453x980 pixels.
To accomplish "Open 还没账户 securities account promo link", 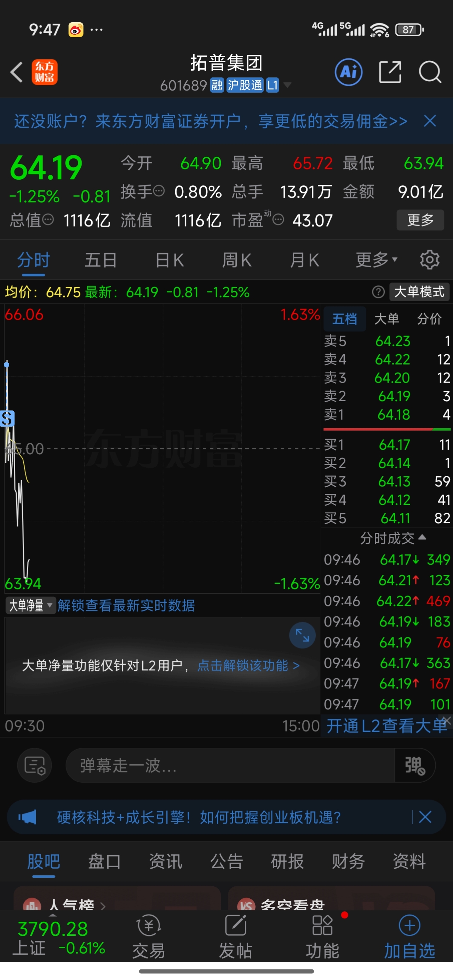I will (211, 121).
